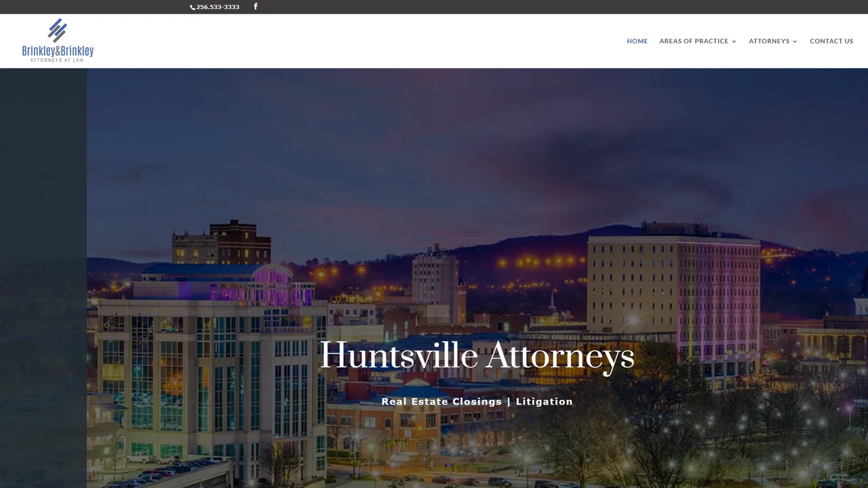Open the Facebook icon link
This screenshot has height=488, width=868.
coord(256,7)
